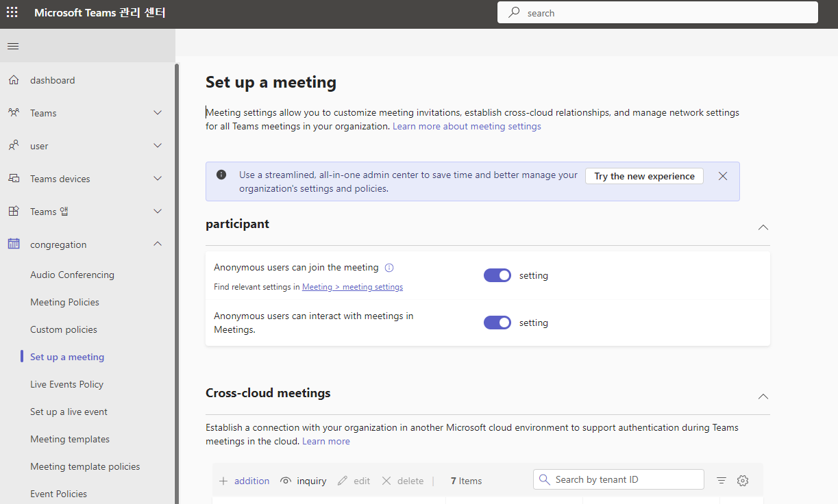Follow the Meeting > meeting settings link
This screenshot has width=838, height=504.
click(x=352, y=287)
